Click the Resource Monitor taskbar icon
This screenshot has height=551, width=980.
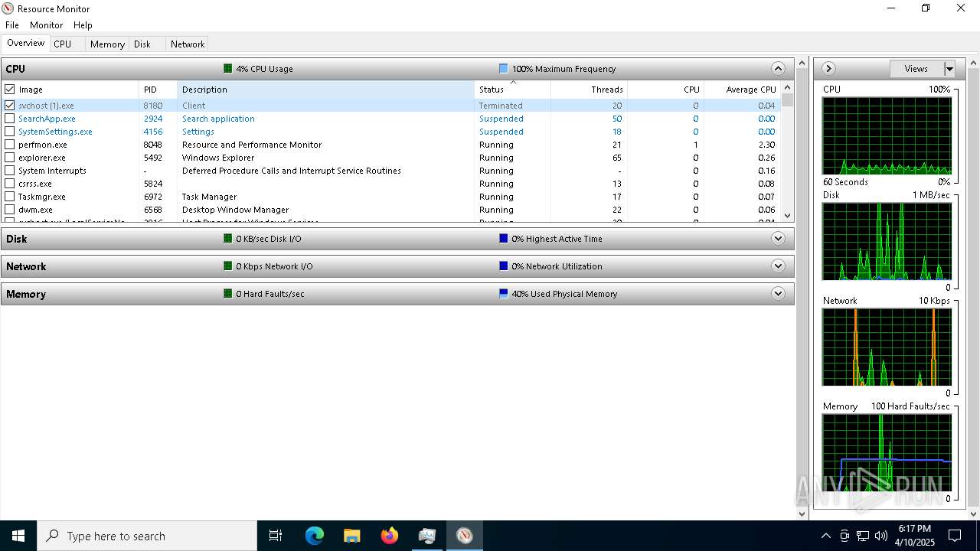(465, 536)
